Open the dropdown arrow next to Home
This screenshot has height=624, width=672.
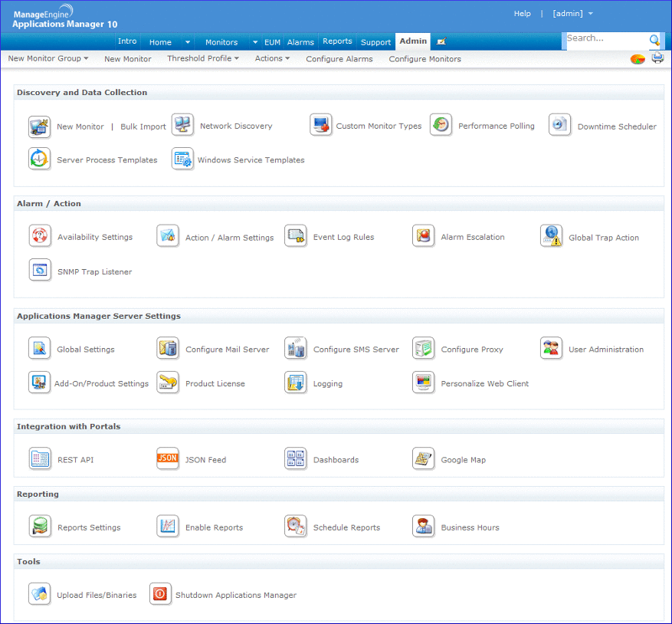pos(188,42)
